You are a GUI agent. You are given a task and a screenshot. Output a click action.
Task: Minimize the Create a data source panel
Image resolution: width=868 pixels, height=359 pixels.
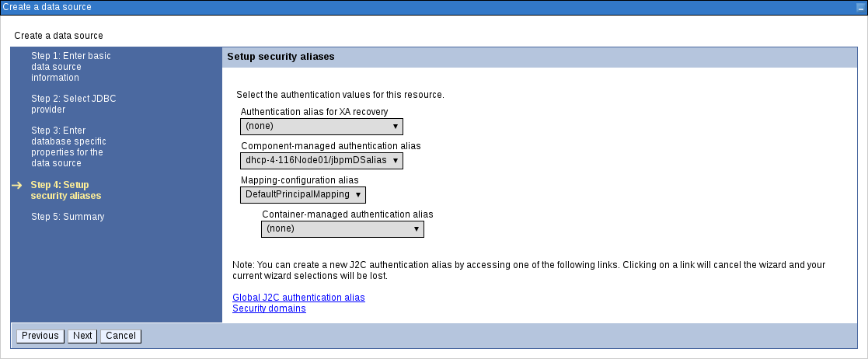(x=859, y=8)
